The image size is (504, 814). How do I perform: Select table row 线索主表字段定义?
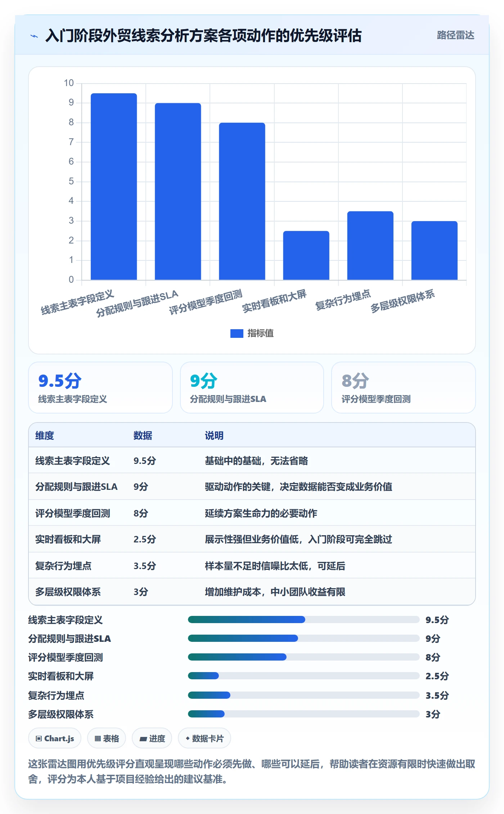pyautogui.click(x=252, y=461)
